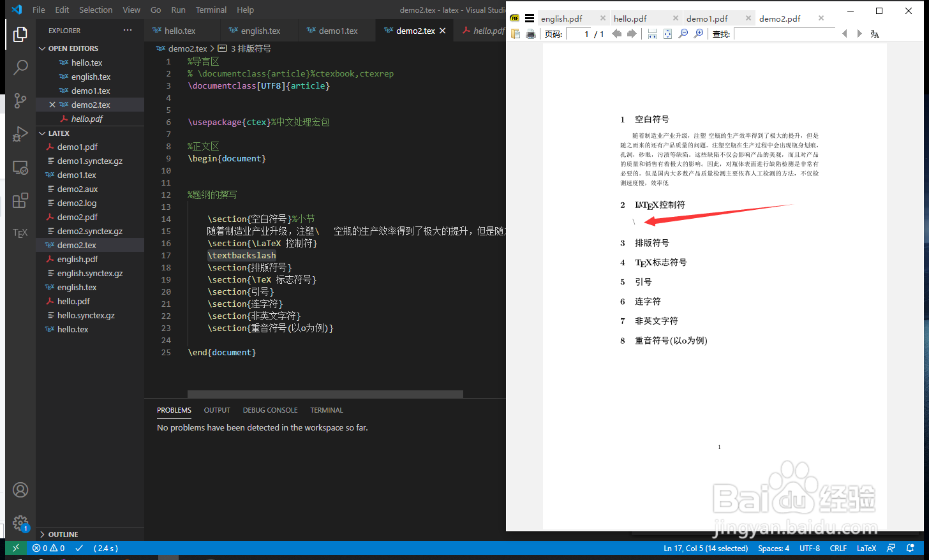The image size is (929, 560).
Task: Open the Extensions view
Action: [20, 200]
